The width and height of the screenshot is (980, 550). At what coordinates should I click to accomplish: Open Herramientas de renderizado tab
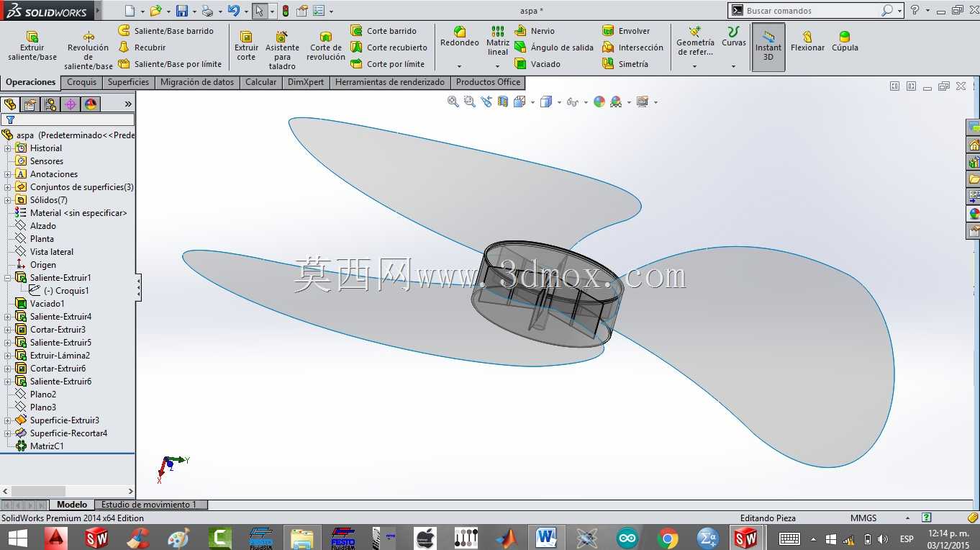coord(390,82)
